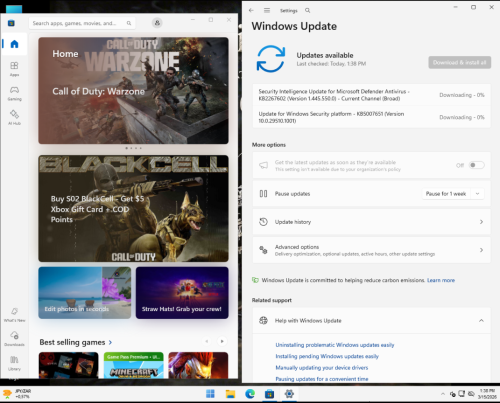Click Pause for 1 week button
The height and width of the screenshot is (403, 500).
(x=446, y=194)
